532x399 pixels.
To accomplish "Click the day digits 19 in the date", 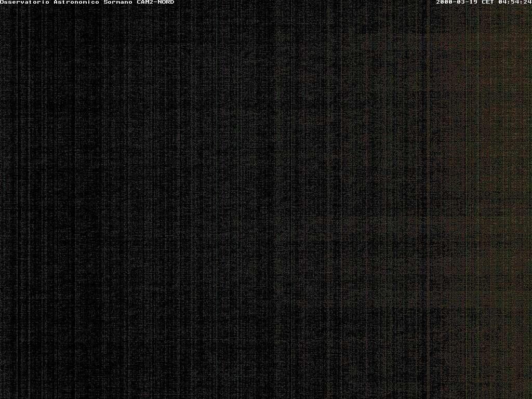I will [474, 3].
